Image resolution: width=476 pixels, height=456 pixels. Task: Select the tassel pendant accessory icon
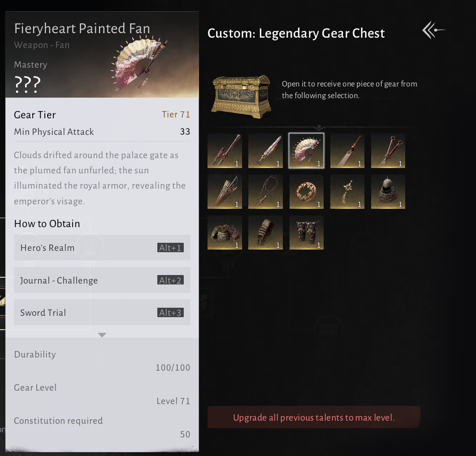(347, 192)
